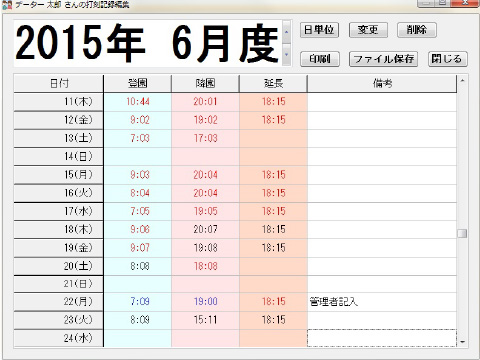
Task: Click 登園 time 10:44 on 11(木)
Action: coord(138,102)
